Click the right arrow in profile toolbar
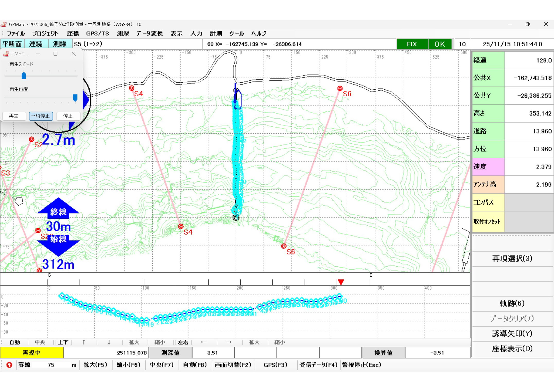Screen dimensions: 554x392 [229, 342]
